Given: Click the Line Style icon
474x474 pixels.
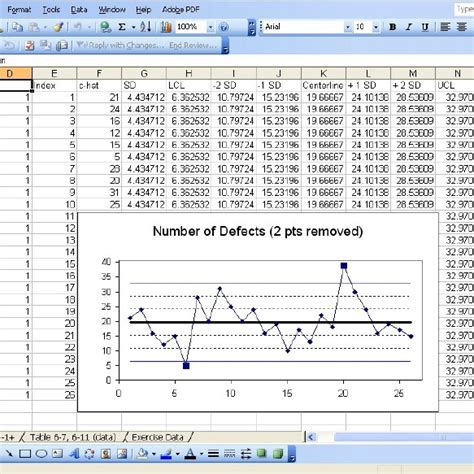Looking at the screenshot, I should [213, 453].
